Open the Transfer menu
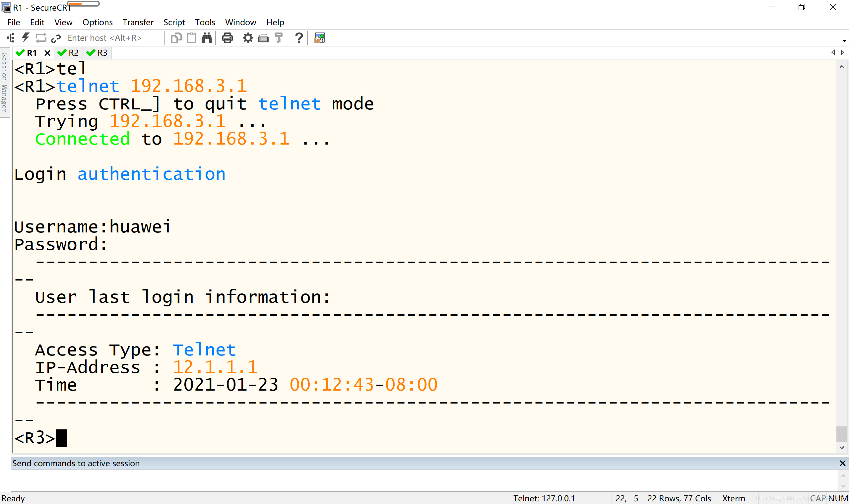The height and width of the screenshot is (504, 849). 138,22
